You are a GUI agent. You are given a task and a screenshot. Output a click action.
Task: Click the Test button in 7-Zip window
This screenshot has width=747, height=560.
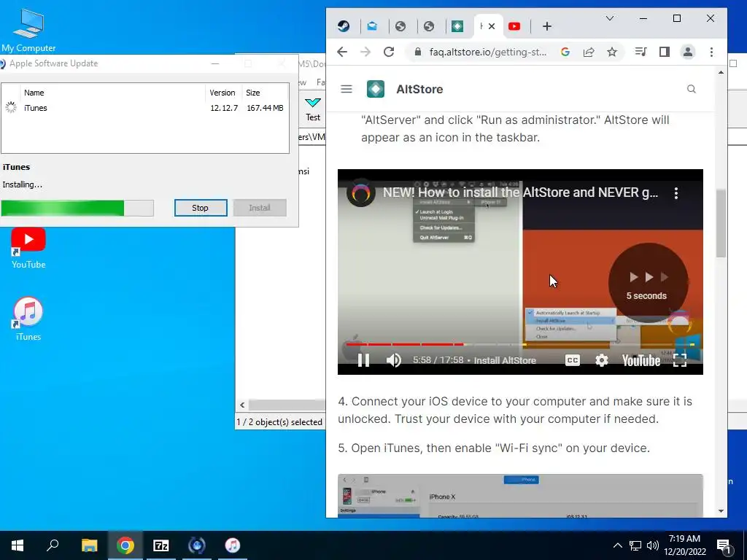click(313, 109)
